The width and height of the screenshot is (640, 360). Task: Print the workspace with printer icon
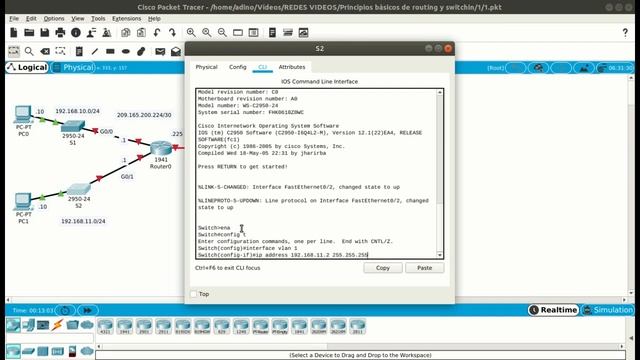60,33
